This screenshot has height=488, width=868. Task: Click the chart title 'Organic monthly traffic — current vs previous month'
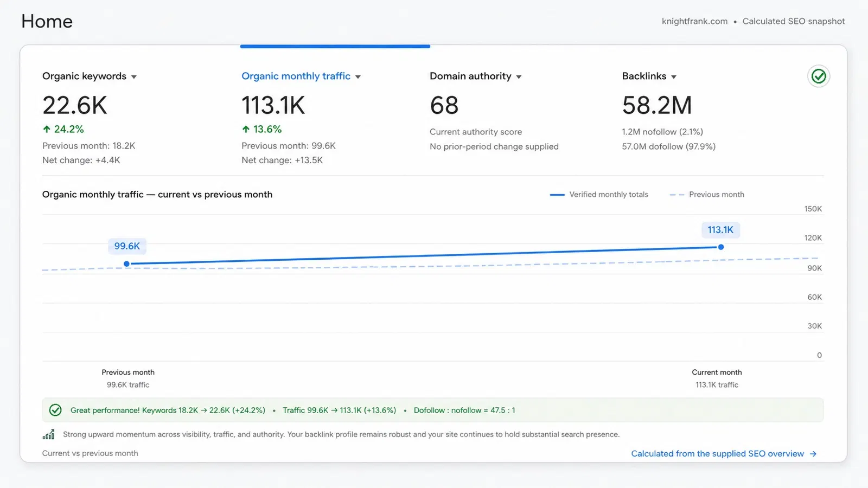157,195
